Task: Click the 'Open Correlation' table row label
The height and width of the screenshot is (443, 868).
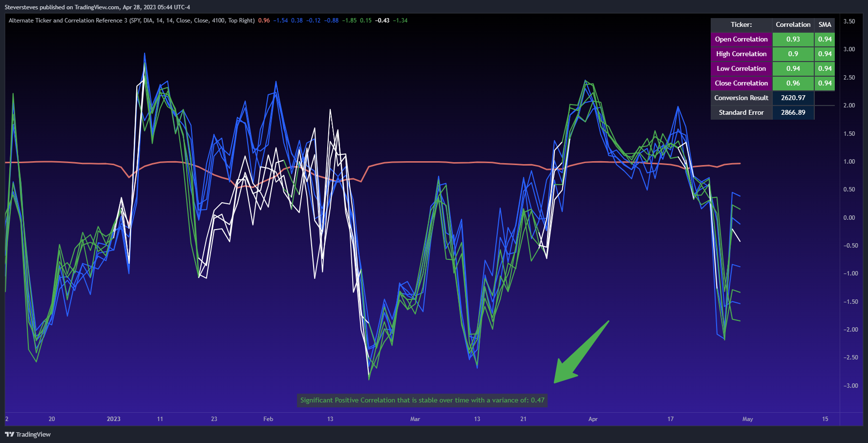Action: 741,39
